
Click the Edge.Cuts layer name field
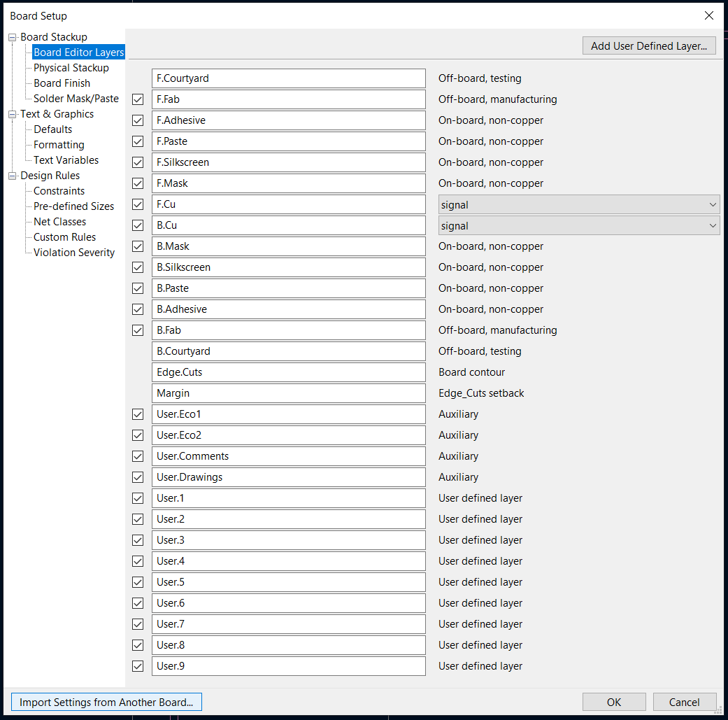[288, 372]
